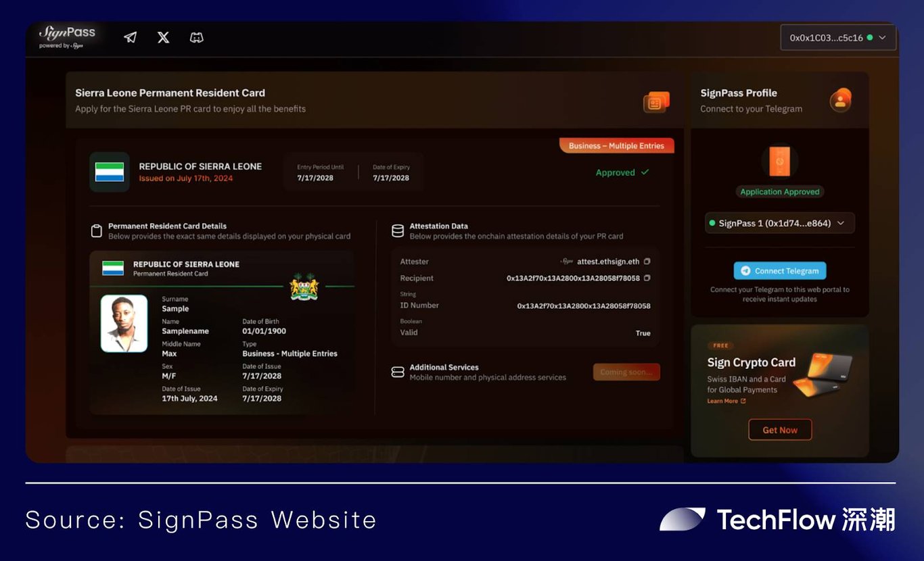This screenshot has width=924, height=561.
Task: Expand the SignPass 1 selector
Action: click(x=779, y=223)
